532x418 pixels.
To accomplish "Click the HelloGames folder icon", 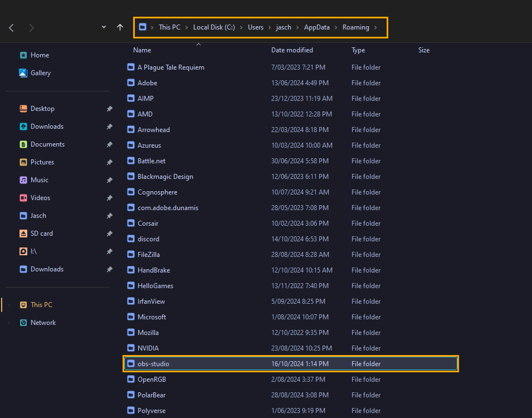I will pyautogui.click(x=131, y=285).
